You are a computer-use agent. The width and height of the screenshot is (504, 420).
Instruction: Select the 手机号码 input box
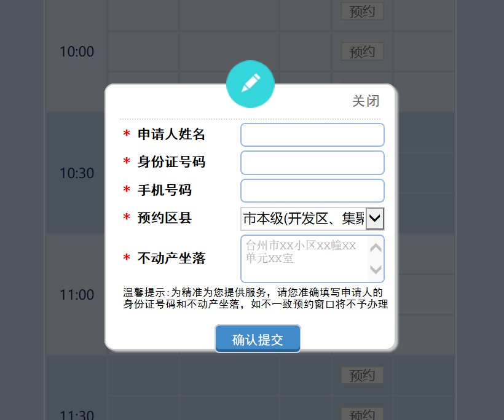tap(312, 190)
